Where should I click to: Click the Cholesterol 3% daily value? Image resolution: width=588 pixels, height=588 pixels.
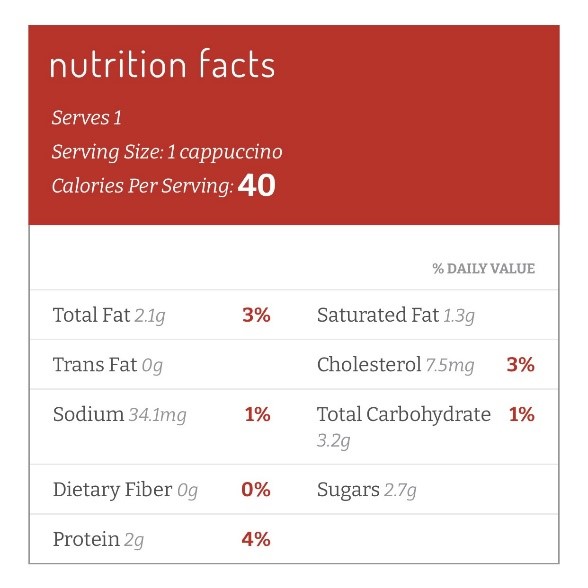coord(520,364)
